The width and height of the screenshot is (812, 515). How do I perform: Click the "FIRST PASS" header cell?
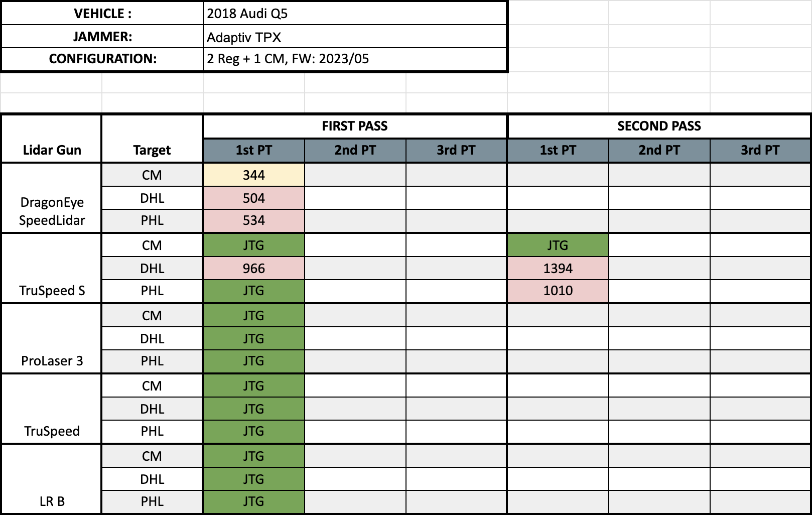[x=354, y=126]
